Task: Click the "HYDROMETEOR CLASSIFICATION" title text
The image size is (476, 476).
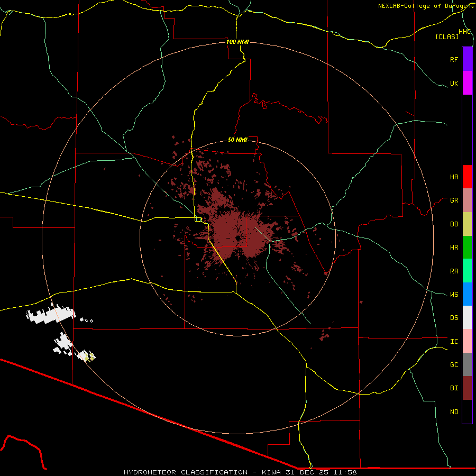Action: tap(186, 472)
